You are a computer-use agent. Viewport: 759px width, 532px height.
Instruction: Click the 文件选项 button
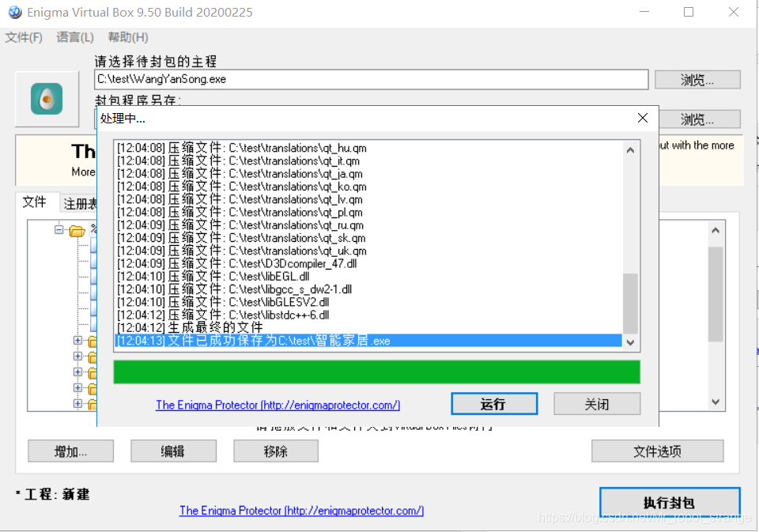coord(657,451)
